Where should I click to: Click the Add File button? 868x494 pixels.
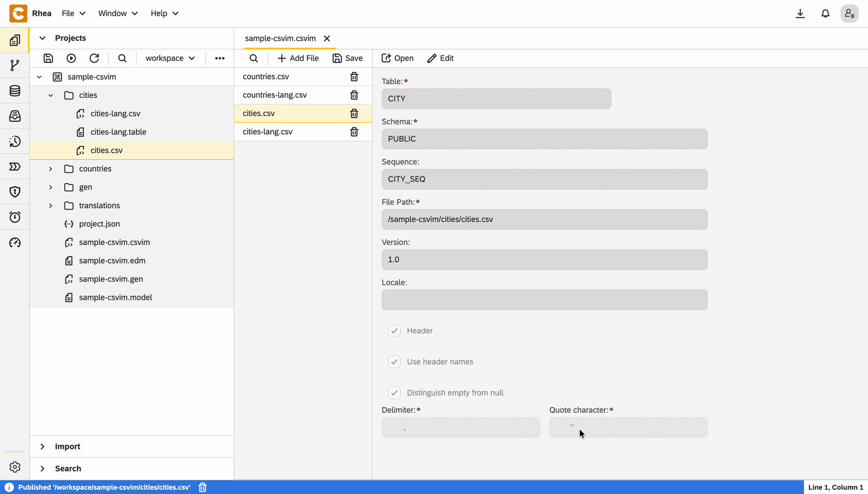pyautogui.click(x=298, y=58)
